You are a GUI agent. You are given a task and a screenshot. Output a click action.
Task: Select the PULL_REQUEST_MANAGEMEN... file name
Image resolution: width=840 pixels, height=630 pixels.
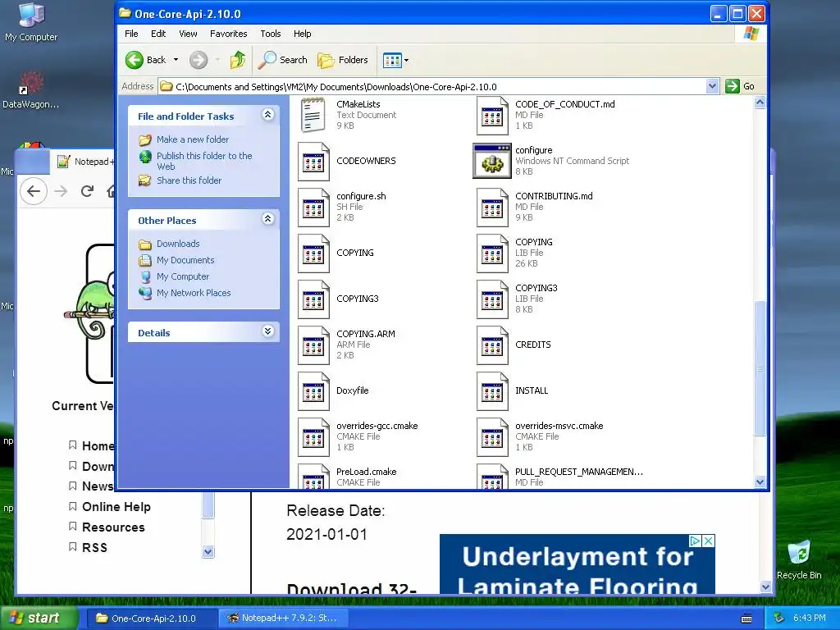[x=579, y=472]
